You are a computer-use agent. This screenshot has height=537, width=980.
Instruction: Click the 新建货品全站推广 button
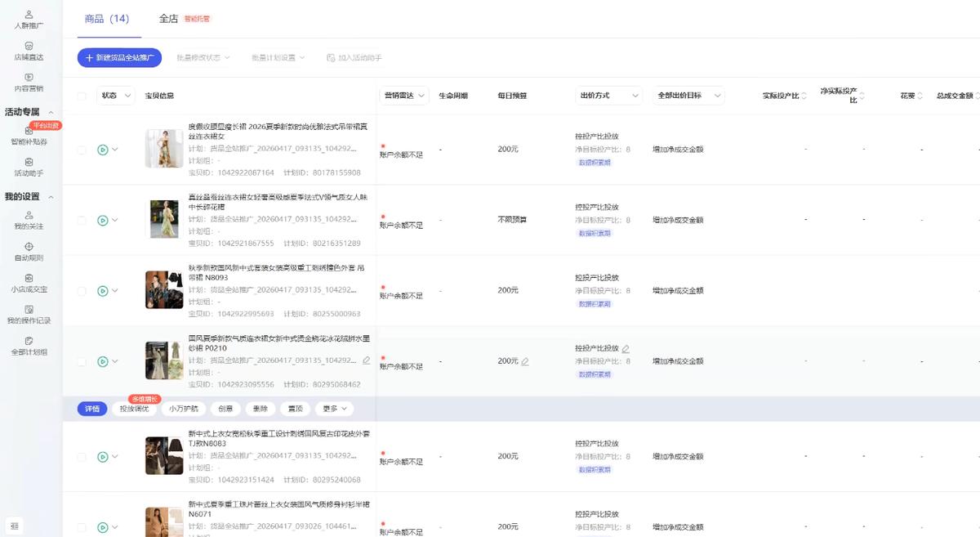click(120, 58)
